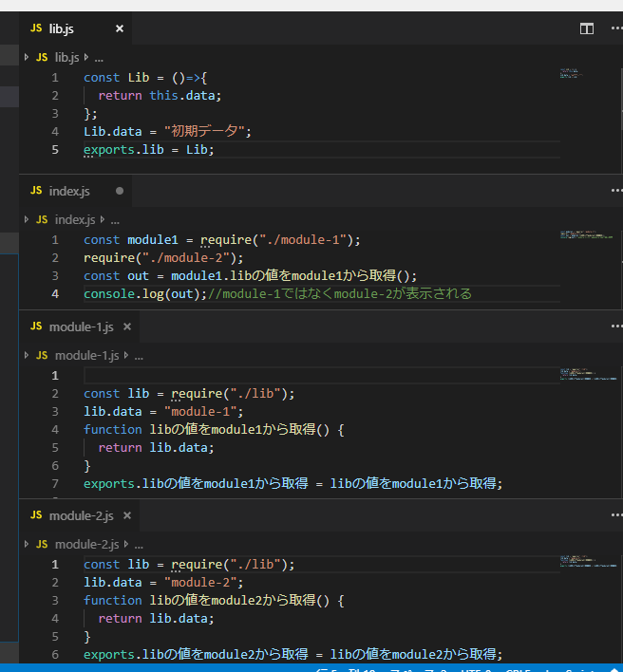This screenshot has width=623, height=672.
Task: Click exports line in module-1.js
Action: 293,484
